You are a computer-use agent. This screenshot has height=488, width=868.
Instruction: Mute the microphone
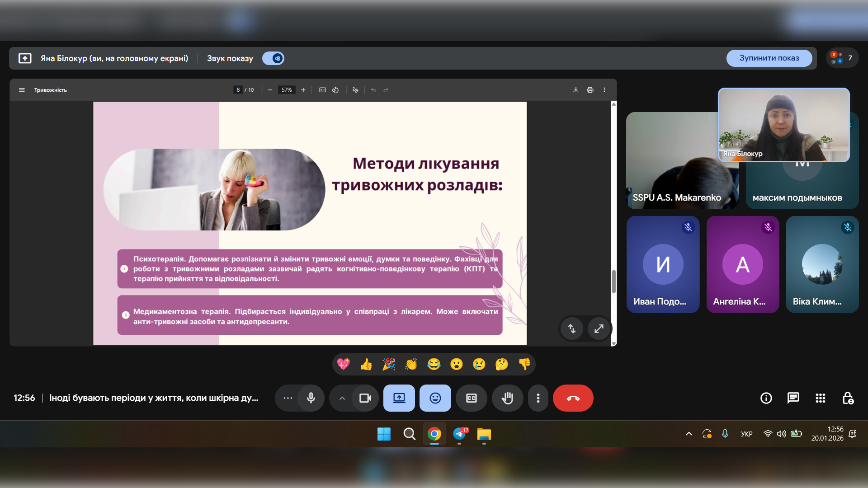[x=311, y=398]
